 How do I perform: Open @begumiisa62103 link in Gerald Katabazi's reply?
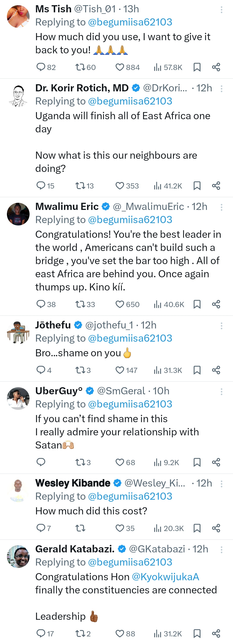coord(130,562)
